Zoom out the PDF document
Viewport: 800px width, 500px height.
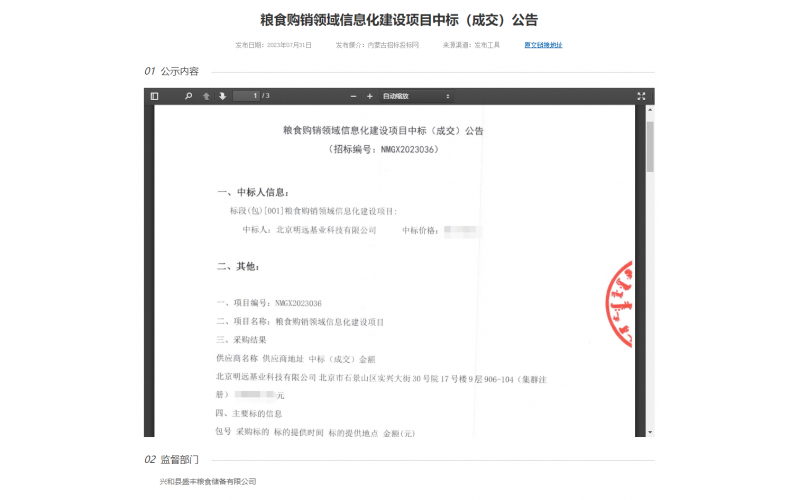tap(355, 96)
